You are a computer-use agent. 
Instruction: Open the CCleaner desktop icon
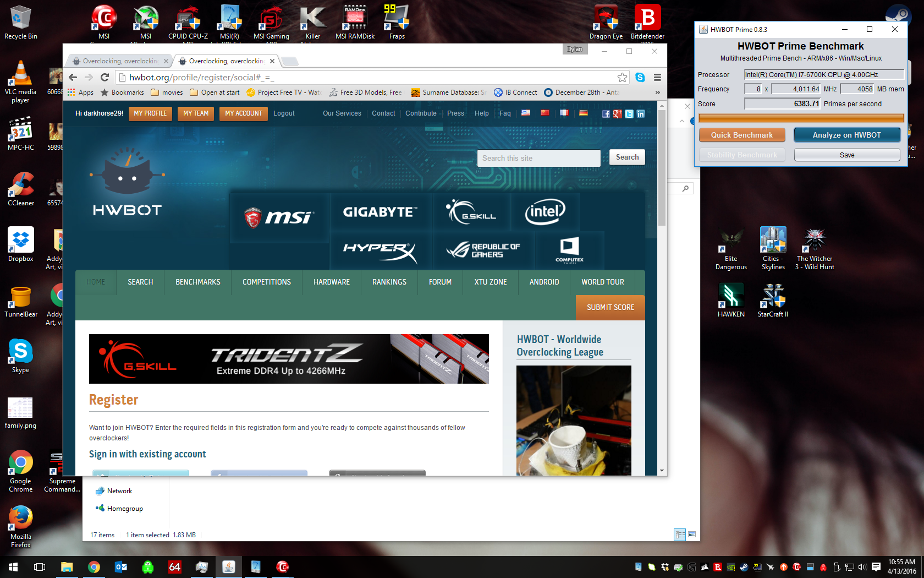point(21,189)
